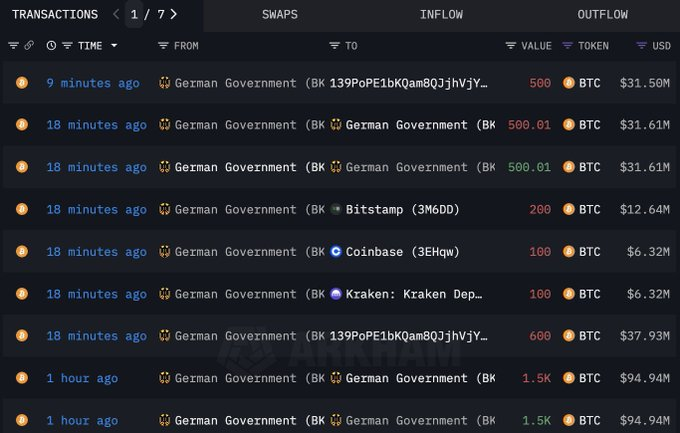Screen dimensions: 680x433
Task: Toggle USD column filter
Action: pos(641,46)
